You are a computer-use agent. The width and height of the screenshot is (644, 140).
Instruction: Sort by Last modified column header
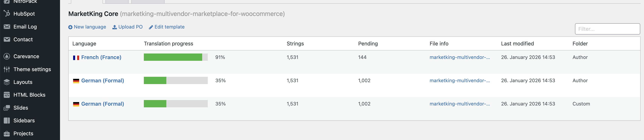(x=517, y=44)
